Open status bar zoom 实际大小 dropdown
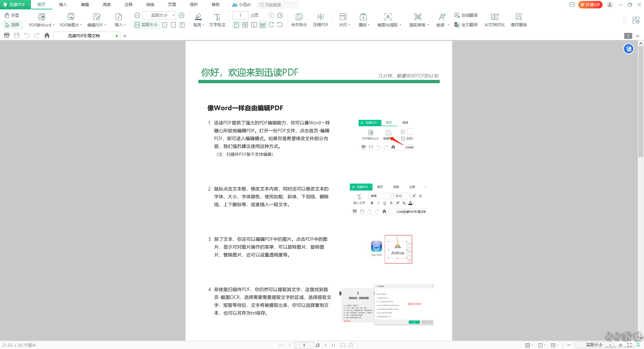Image resolution: width=644 pixels, height=349 pixels. tap(610, 345)
